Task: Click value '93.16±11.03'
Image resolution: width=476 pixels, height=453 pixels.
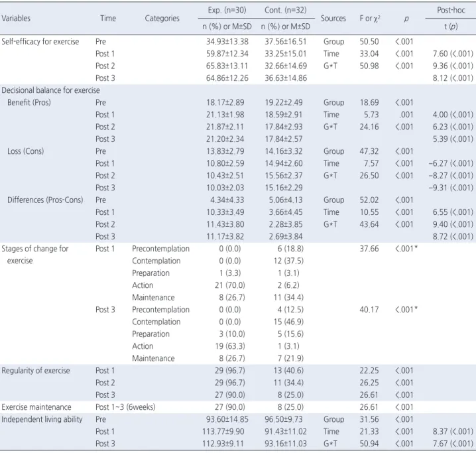Action: point(286,444)
